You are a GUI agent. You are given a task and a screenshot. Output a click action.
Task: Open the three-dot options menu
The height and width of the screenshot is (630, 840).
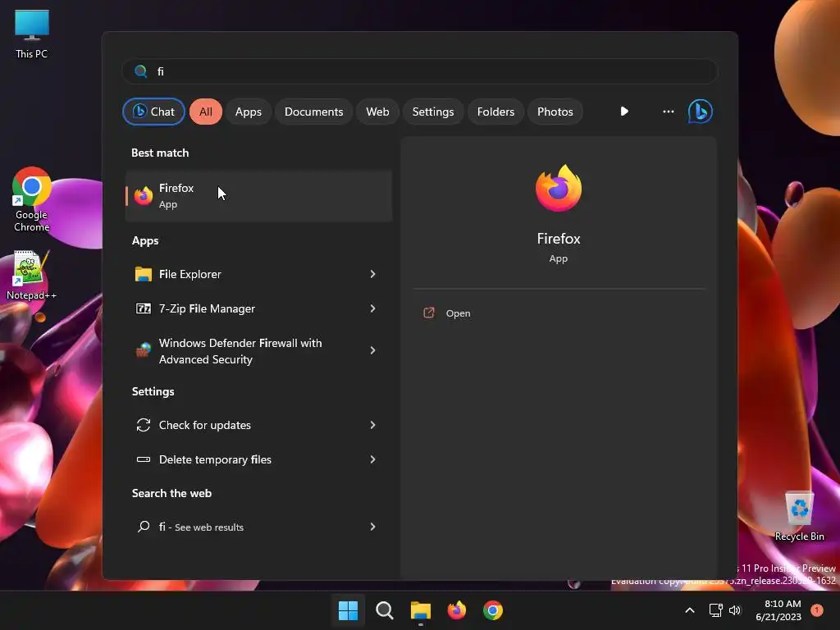pyautogui.click(x=668, y=112)
